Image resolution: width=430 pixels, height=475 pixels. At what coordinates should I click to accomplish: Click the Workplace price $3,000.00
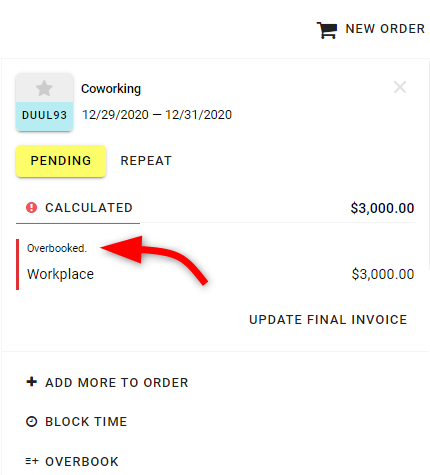pyautogui.click(x=383, y=274)
